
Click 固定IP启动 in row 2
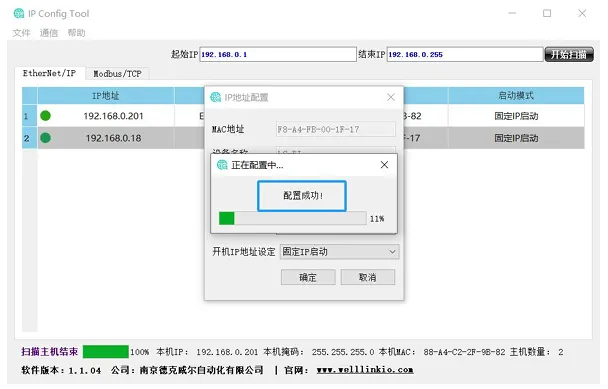coord(516,138)
